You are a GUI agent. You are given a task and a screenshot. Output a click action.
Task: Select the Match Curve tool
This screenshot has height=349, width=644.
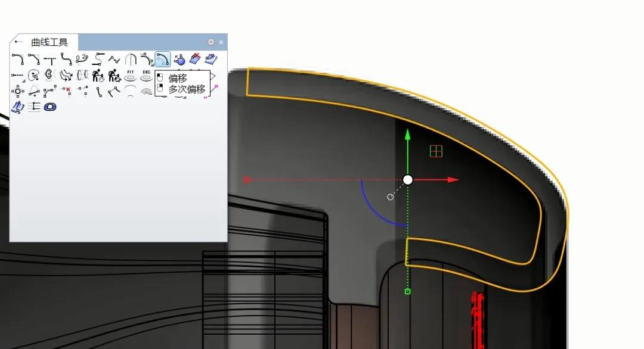click(x=98, y=60)
